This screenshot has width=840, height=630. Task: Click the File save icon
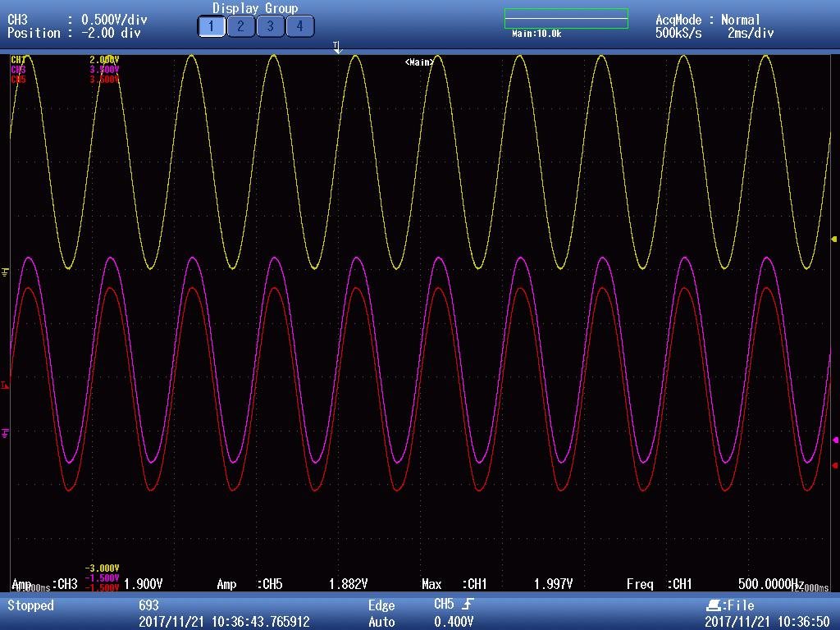pyautogui.click(x=714, y=606)
